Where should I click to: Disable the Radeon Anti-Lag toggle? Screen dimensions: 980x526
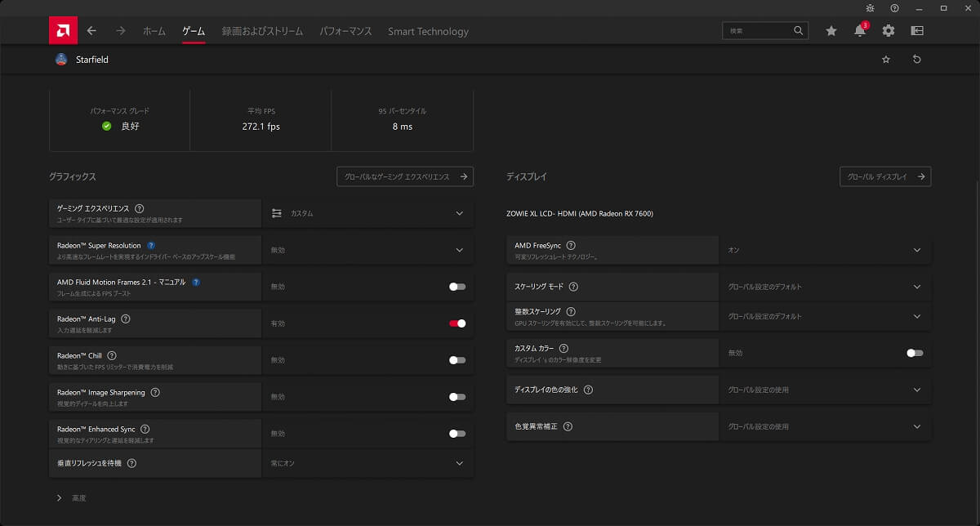tap(457, 323)
